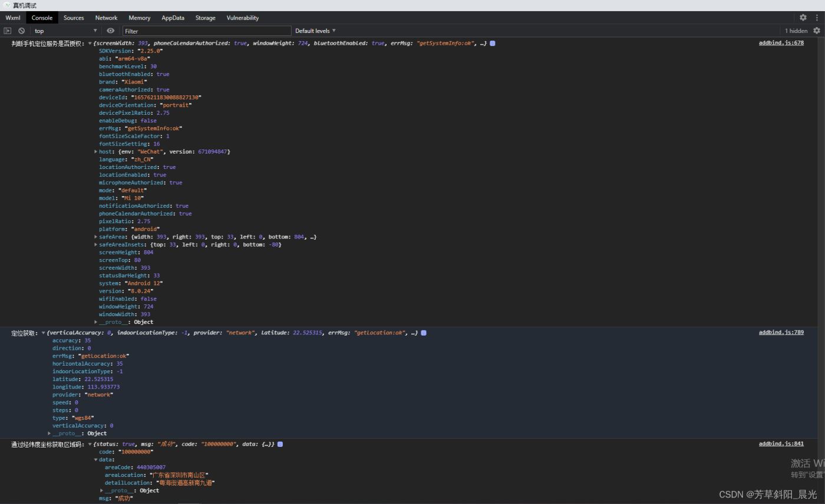Image resolution: width=825 pixels, height=504 pixels.
Task: Select the accuracy 35 row
Action: click(72, 340)
